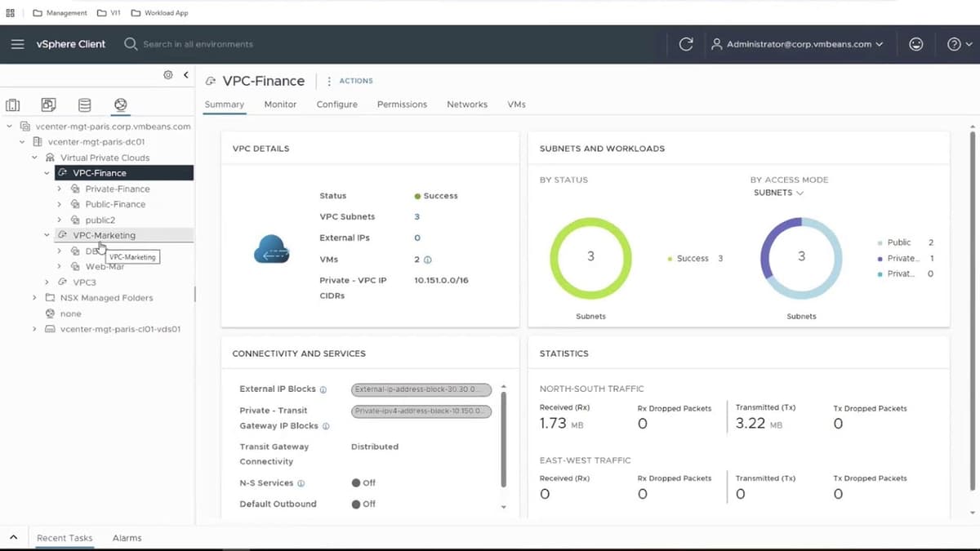The image size is (980, 551).
Task: Open the Actions menu for VPC-Finance
Action: pyautogui.click(x=350, y=81)
